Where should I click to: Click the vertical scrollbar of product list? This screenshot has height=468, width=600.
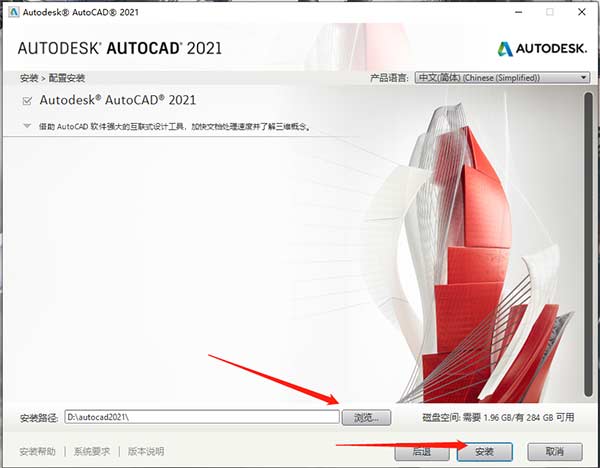(589, 245)
